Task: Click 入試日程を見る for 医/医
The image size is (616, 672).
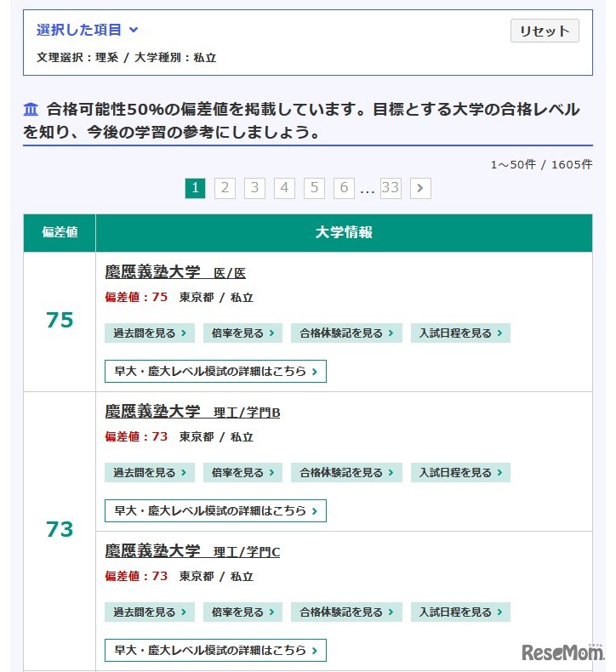Action: point(460,333)
